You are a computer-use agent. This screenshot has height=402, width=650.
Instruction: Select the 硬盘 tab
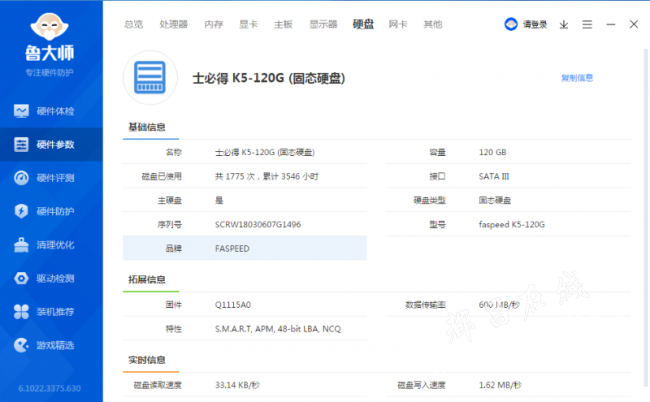tap(364, 24)
